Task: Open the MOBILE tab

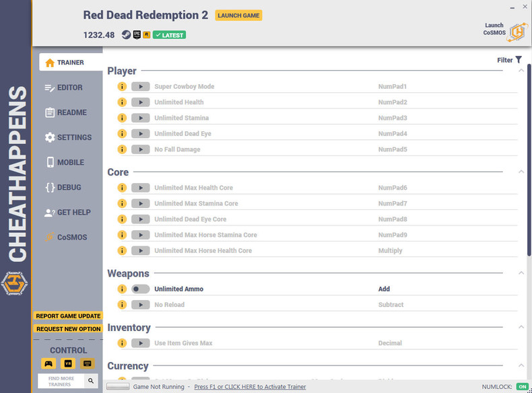Action: 65,162
